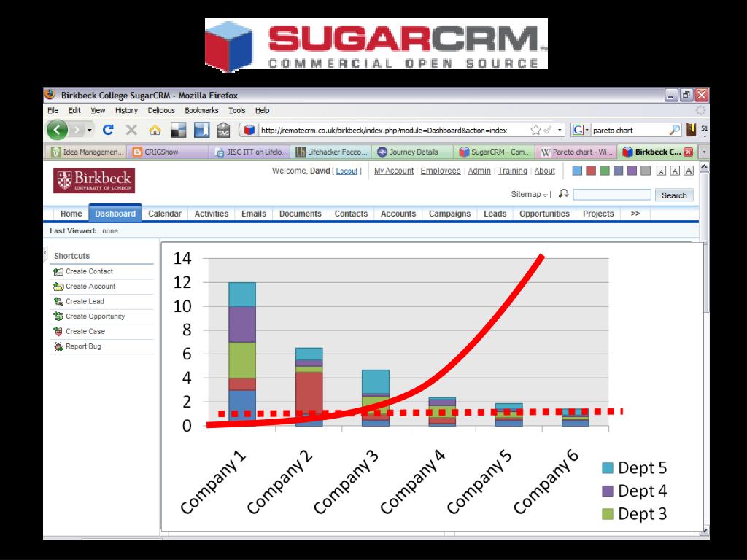This screenshot has height=560, width=747.
Task: Click the Delicious bookmarks toolbar icon
Action: (x=178, y=130)
